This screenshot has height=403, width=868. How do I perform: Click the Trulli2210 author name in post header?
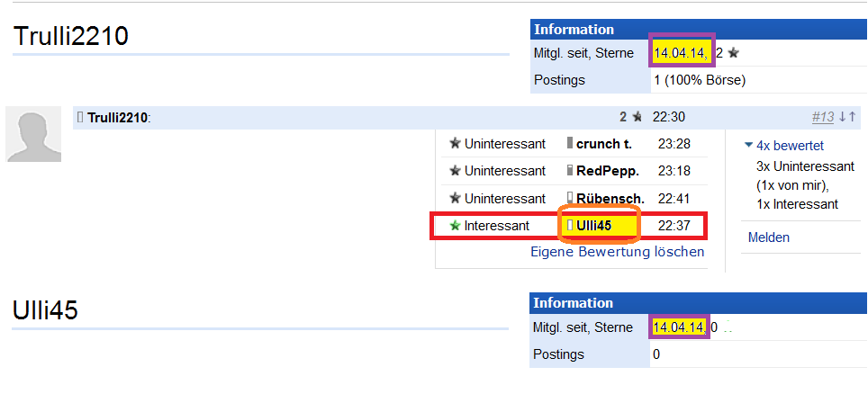117,117
